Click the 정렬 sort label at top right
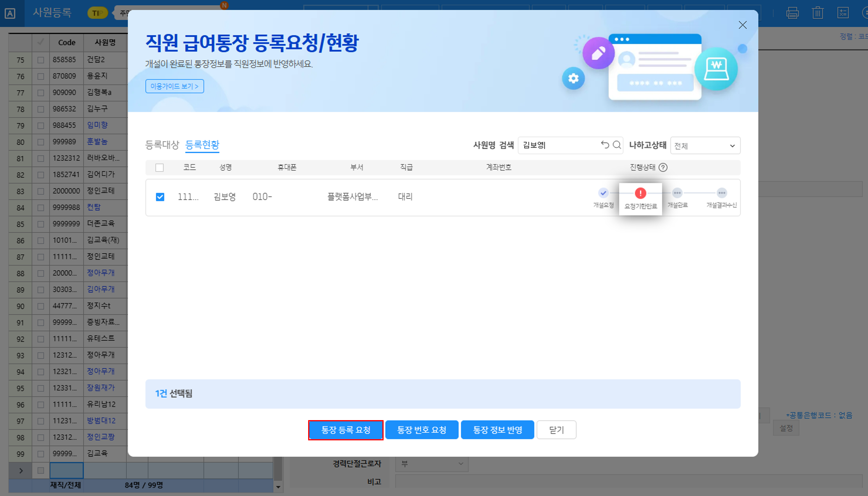This screenshot has width=868, height=496. (853, 36)
